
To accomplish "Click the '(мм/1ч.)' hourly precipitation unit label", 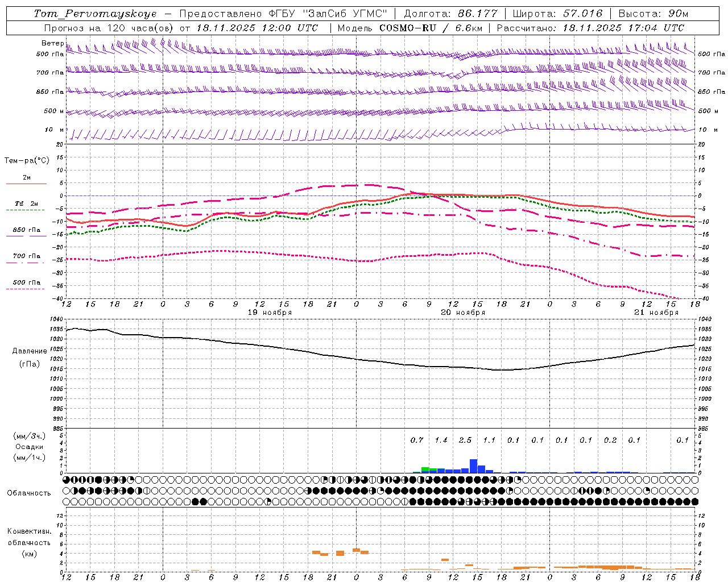I will coord(29,458).
